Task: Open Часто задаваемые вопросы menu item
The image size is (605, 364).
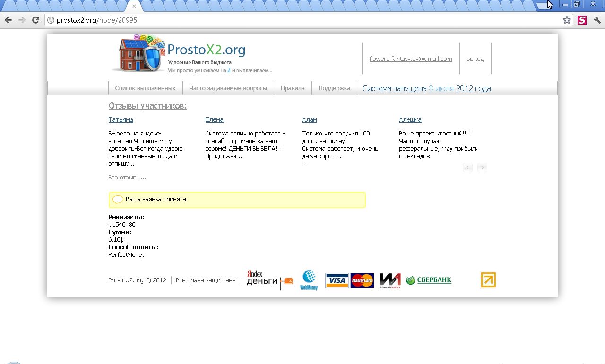Action: [x=228, y=88]
